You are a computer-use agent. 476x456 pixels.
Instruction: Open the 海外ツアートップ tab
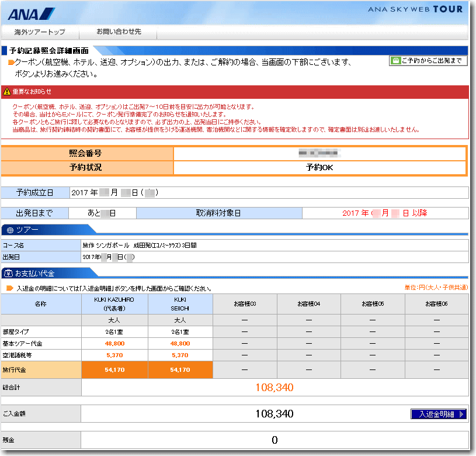point(40,32)
